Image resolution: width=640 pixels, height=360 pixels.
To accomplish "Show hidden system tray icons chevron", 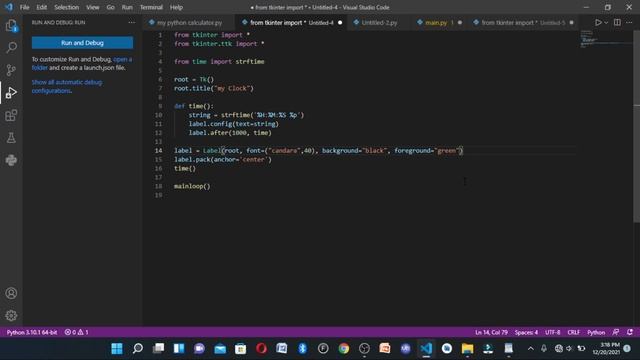I will tap(531, 348).
